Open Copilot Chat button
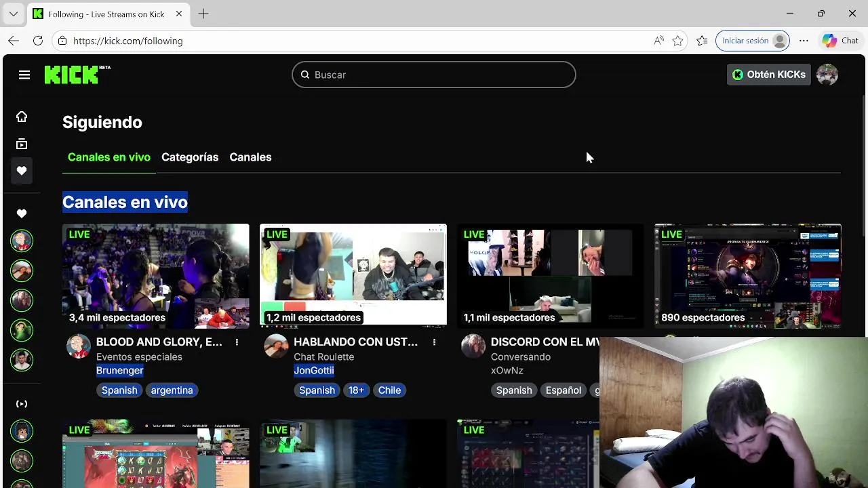 [841, 41]
